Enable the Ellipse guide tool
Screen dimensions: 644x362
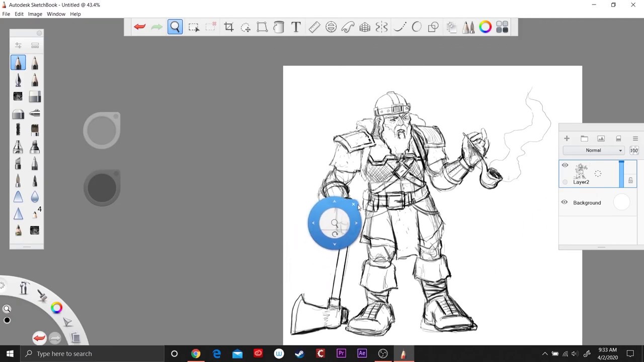coord(331,27)
